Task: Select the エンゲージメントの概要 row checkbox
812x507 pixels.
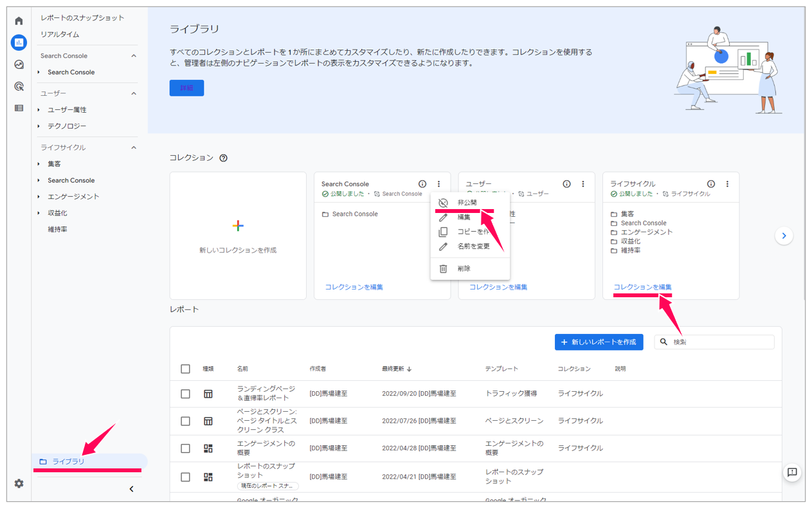Action: click(x=185, y=448)
